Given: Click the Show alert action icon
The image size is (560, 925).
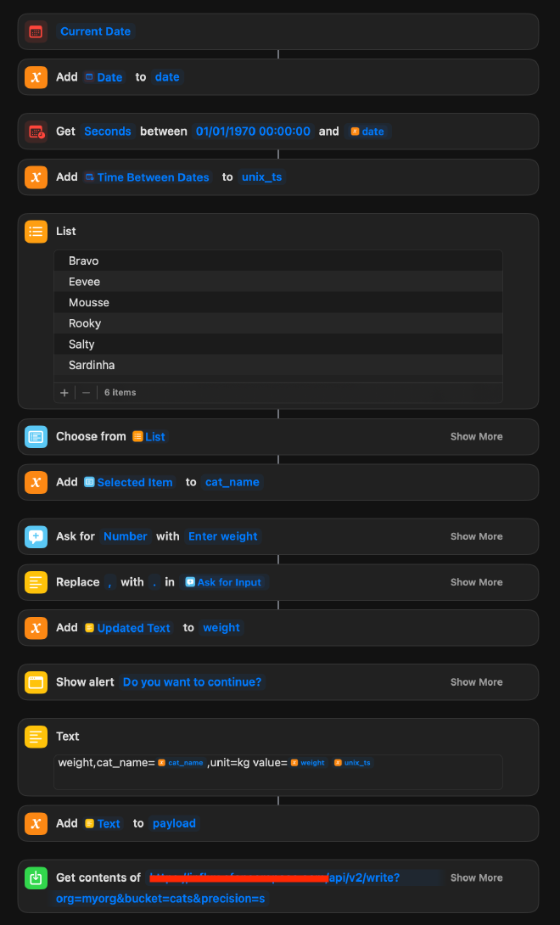Looking at the screenshot, I should pos(36,682).
